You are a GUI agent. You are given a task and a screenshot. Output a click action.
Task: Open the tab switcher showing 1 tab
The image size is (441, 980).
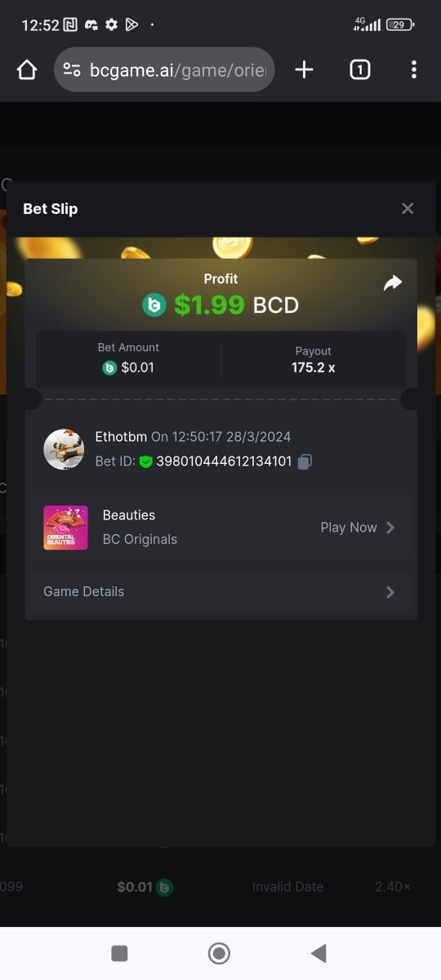tap(359, 70)
